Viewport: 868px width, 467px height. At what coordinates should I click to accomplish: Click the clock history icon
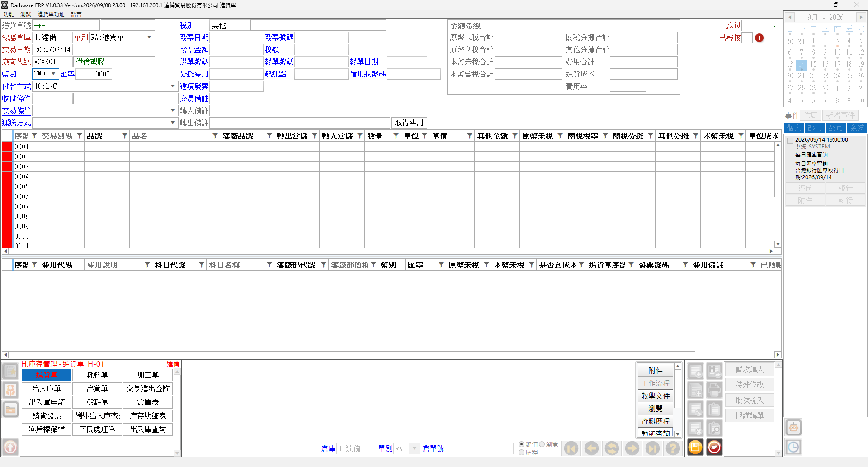[x=793, y=447]
